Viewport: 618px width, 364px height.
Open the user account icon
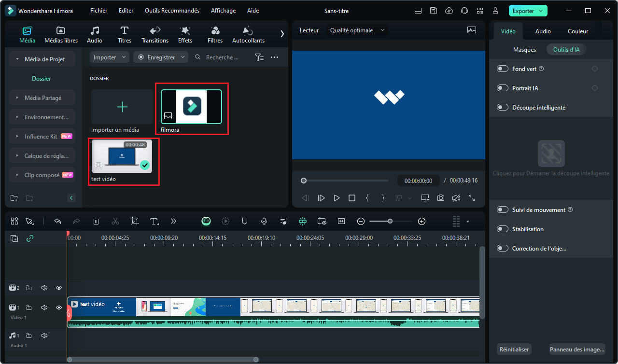pyautogui.click(x=495, y=11)
